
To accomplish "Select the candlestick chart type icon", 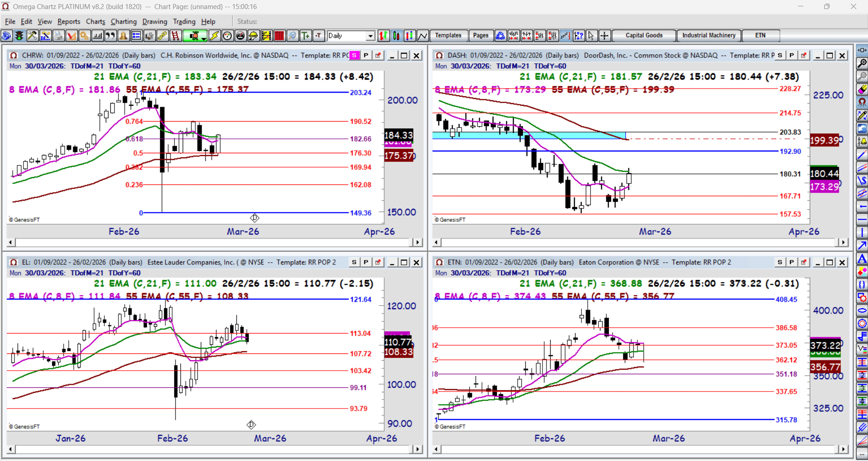I will [396, 36].
